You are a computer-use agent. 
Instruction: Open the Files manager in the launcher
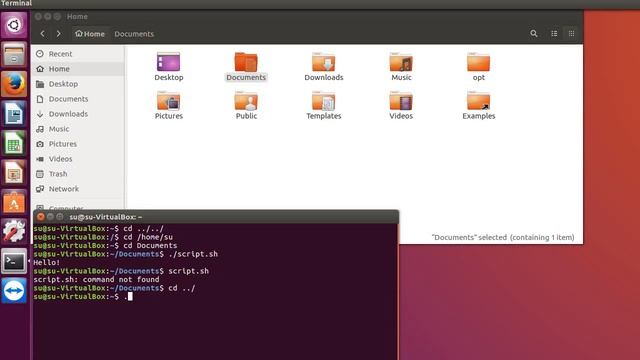[14, 54]
